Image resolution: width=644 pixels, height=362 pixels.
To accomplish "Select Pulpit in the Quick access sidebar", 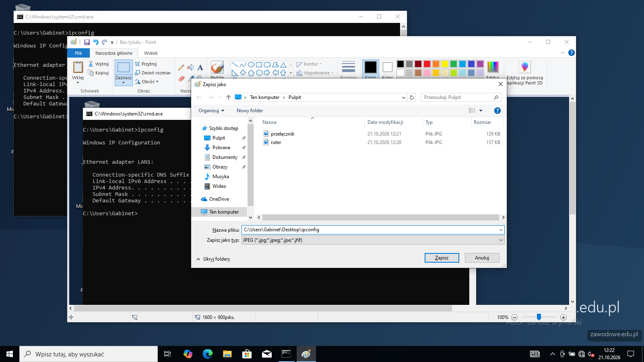I will coord(219,138).
